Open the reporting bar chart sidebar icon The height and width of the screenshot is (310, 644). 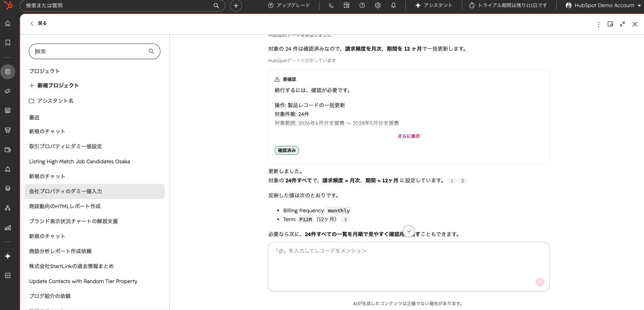(8, 228)
